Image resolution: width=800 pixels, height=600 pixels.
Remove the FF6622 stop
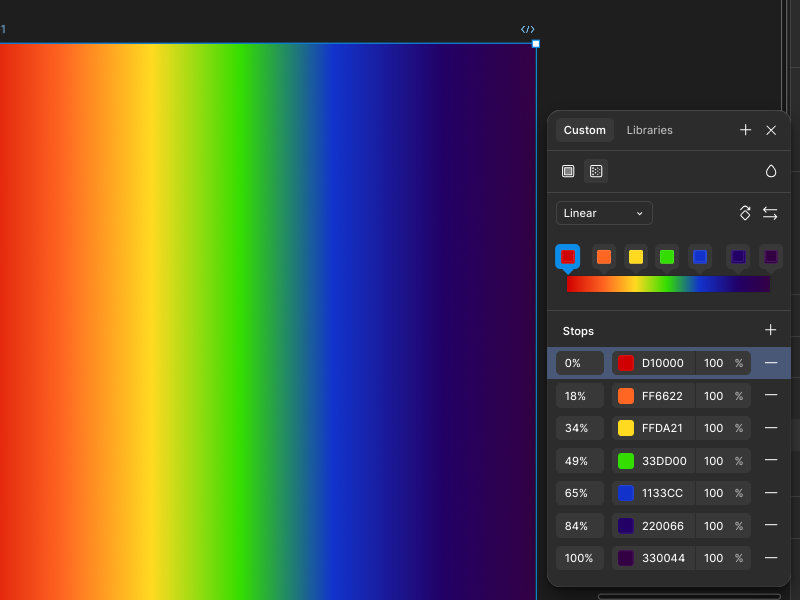click(x=771, y=395)
